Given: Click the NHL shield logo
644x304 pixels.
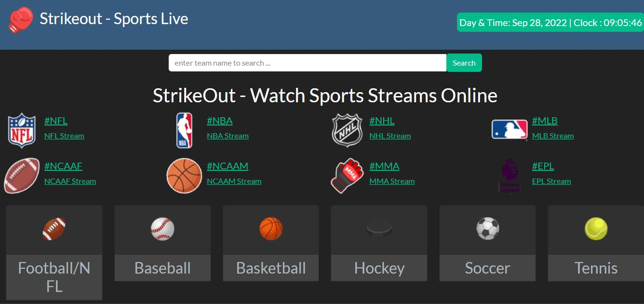Looking at the screenshot, I should (x=347, y=130).
